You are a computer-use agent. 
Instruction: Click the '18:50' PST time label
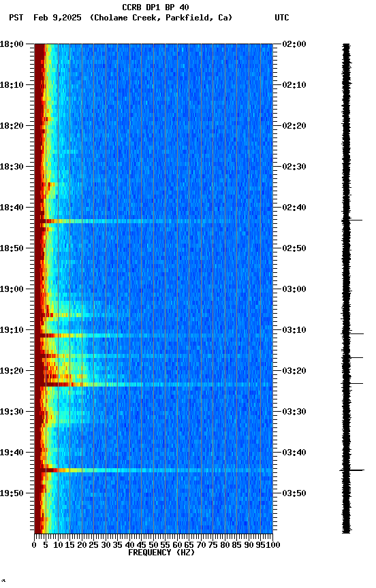click(x=12, y=248)
